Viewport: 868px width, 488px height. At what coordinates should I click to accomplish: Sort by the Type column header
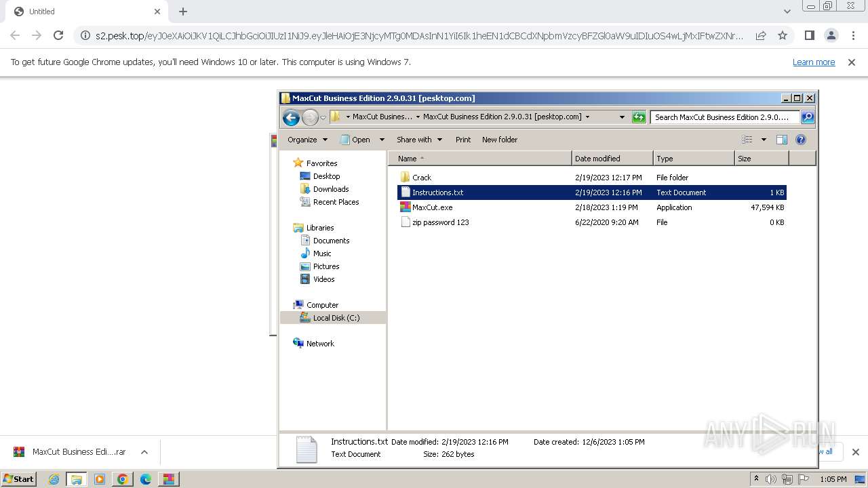point(694,159)
